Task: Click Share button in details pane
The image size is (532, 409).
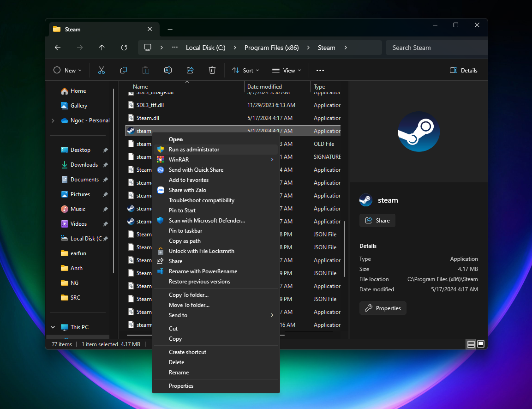Action: tap(377, 221)
